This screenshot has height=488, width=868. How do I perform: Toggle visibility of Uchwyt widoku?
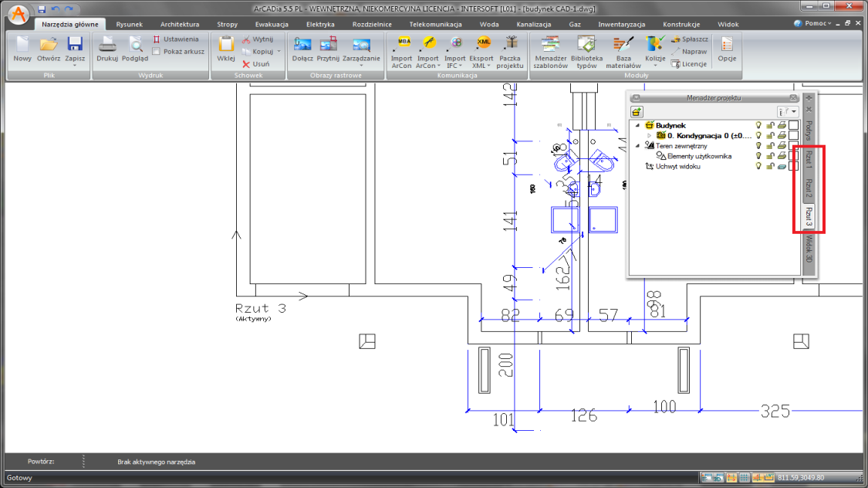click(x=758, y=166)
